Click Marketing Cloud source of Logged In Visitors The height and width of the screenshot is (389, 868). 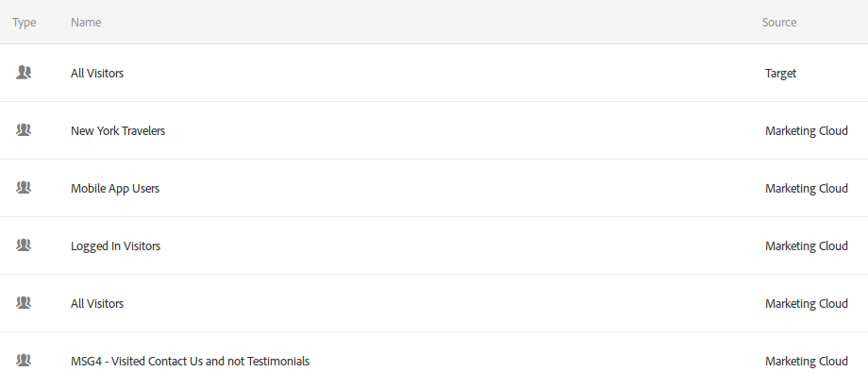tap(806, 246)
